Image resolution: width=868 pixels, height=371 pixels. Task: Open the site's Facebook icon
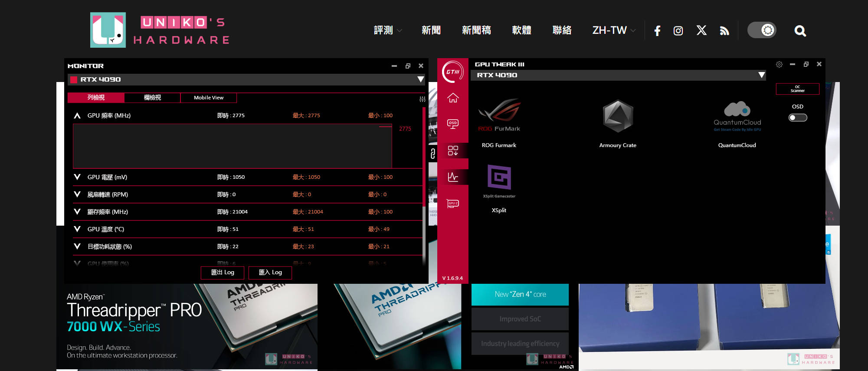[657, 30]
